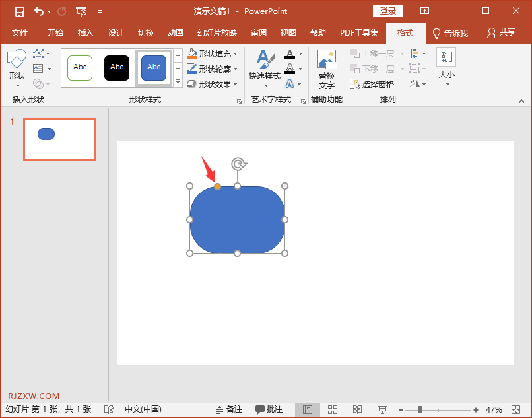
Task: Open the selection pane (选择窗格)
Action: tap(373, 84)
